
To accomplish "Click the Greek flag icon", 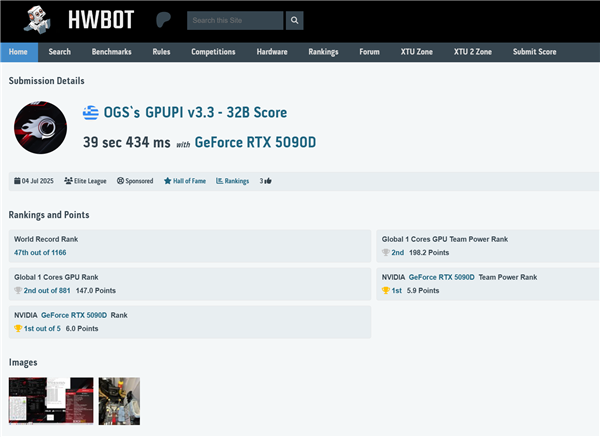I will coord(91,112).
